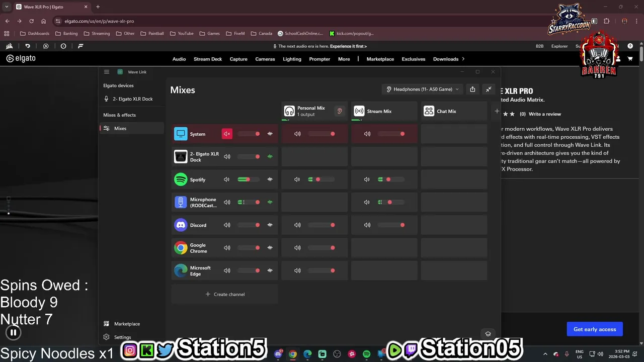Image resolution: width=644 pixels, height=362 pixels.
Task: Mute Google Chrome channel speaker toggle
Action: [x=227, y=248]
